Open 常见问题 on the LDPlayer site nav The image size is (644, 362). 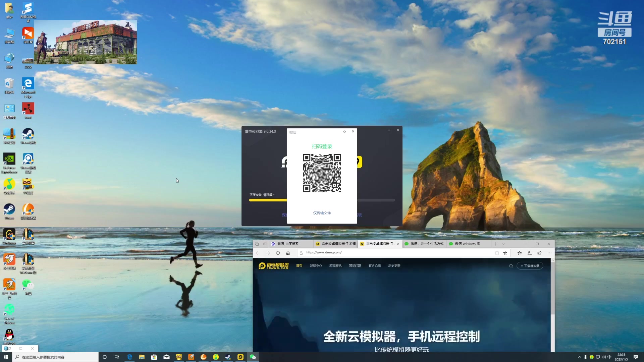click(355, 266)
